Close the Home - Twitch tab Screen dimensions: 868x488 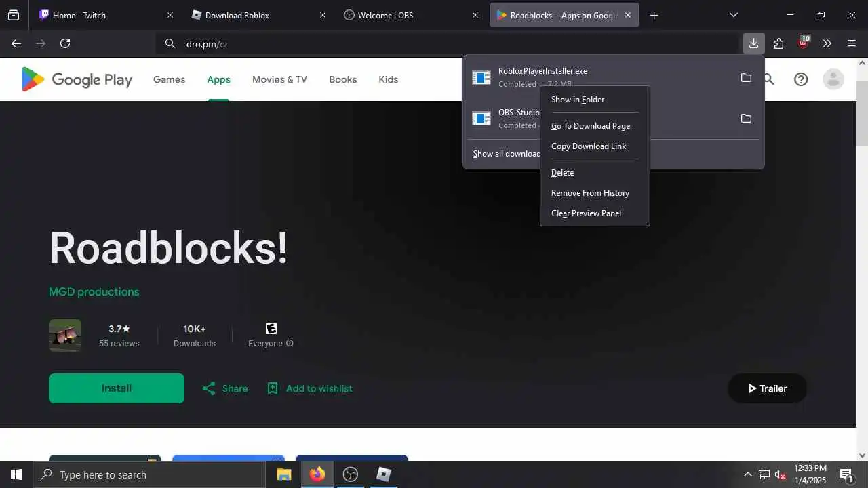point(170,15)
